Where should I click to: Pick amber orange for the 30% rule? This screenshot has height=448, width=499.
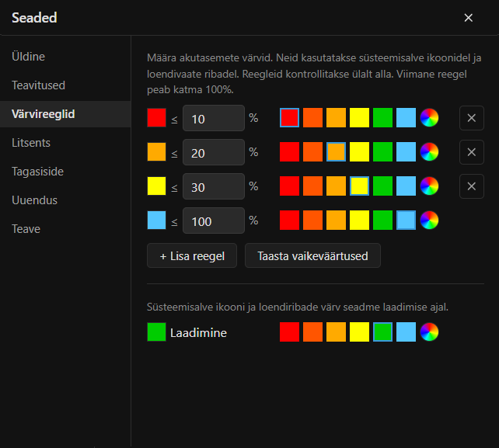(336, 186)
